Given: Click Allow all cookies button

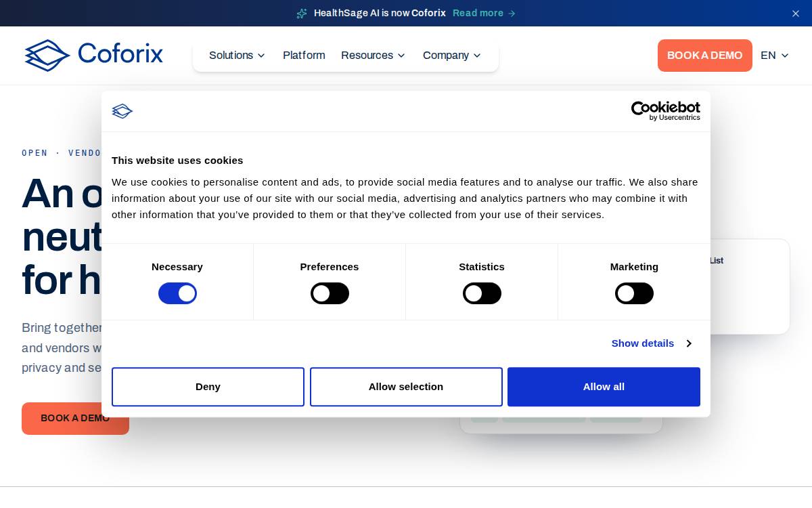Looking at the screenshot, I should (604, 387).
